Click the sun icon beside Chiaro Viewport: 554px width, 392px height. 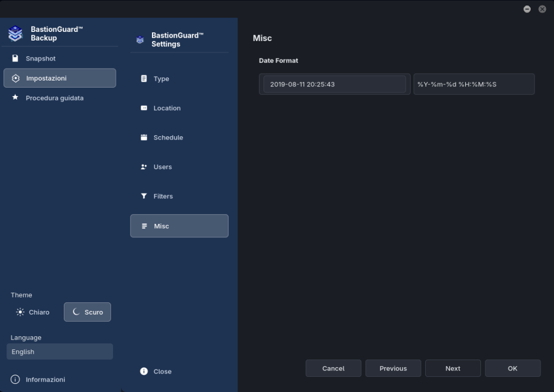(x=20, y=312)
